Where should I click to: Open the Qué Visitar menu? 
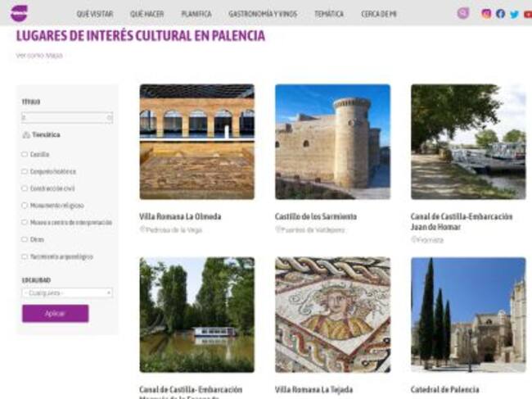[95, 14]
